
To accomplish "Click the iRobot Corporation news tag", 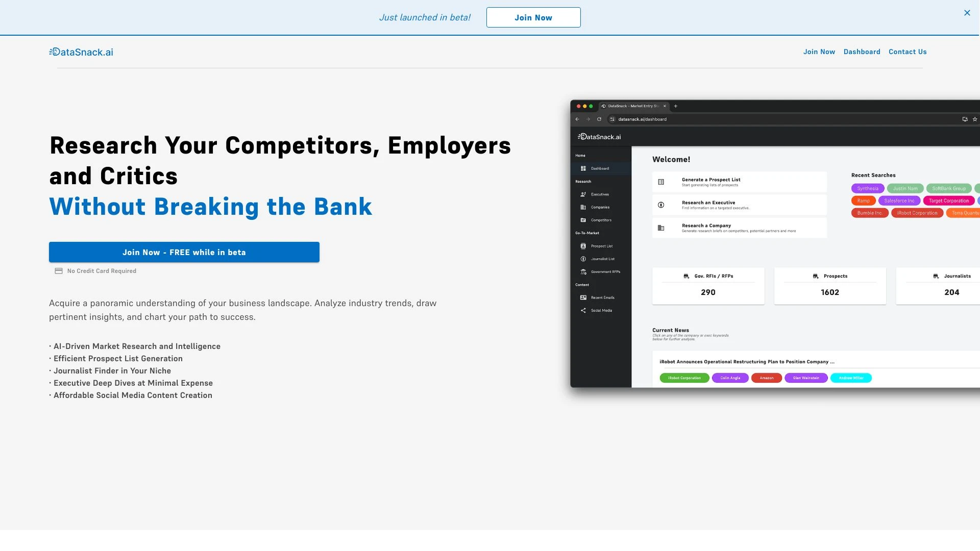I will [684, 378].
